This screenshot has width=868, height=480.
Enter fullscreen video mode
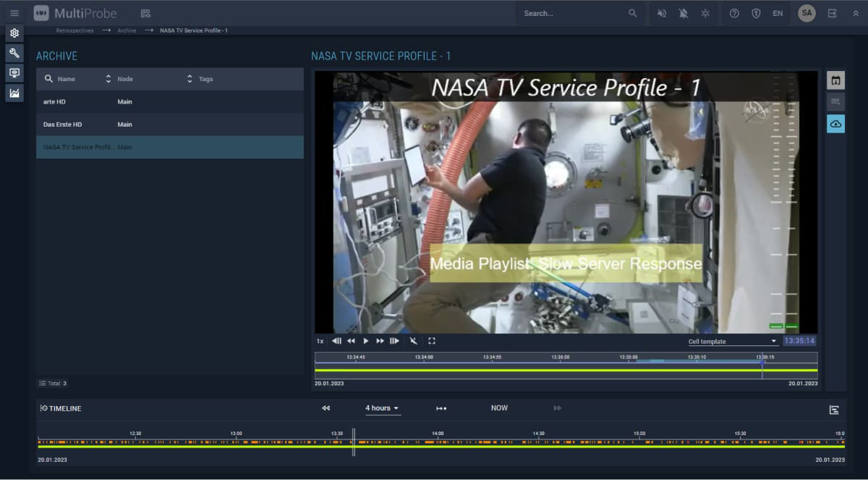click(x=432, y=341)
